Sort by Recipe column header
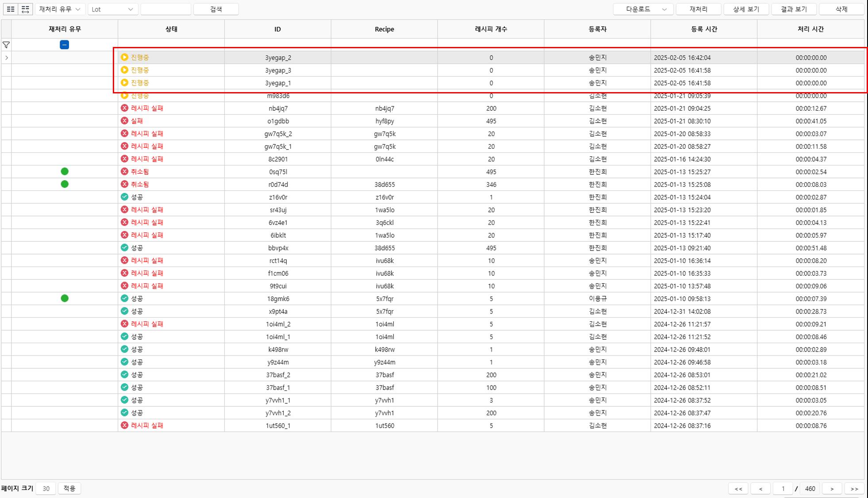 [384, 29]
